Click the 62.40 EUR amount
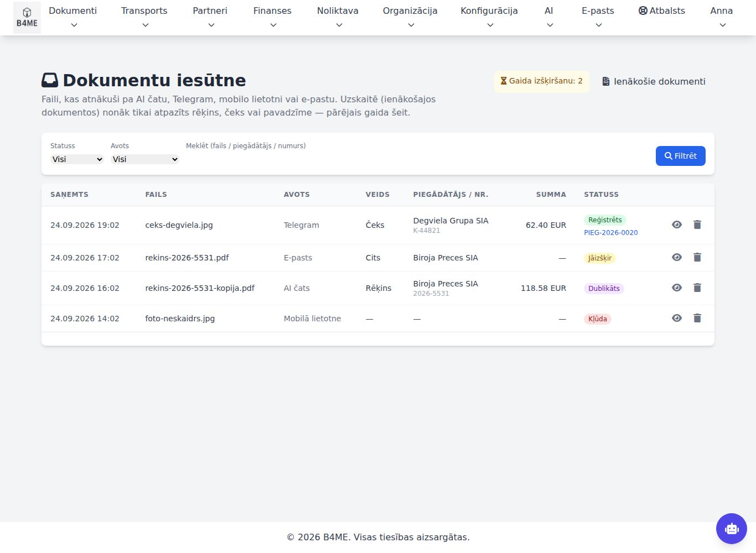 click(x=546, y=225)
